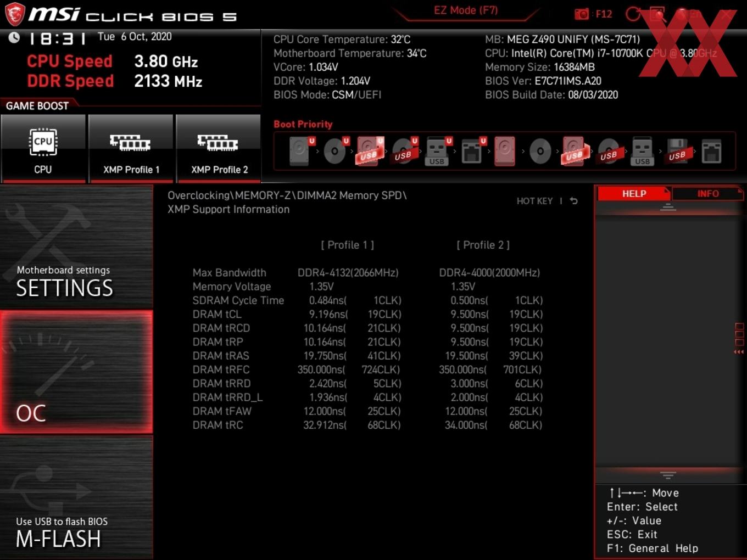Click the CPU Core Temperature reading
Screen dimensions: 747x560
pyautogui.click(x=342, y=40)
